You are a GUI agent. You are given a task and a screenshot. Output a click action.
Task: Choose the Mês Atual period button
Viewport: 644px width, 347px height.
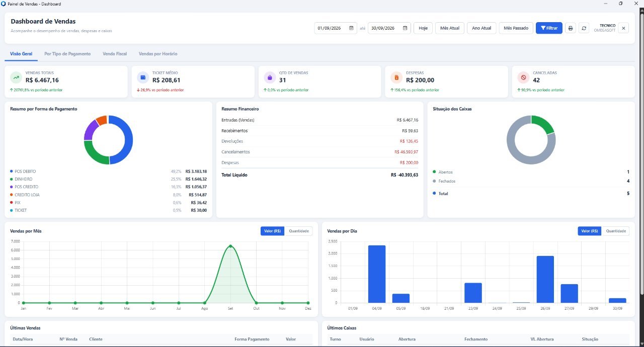click(450, 28)
